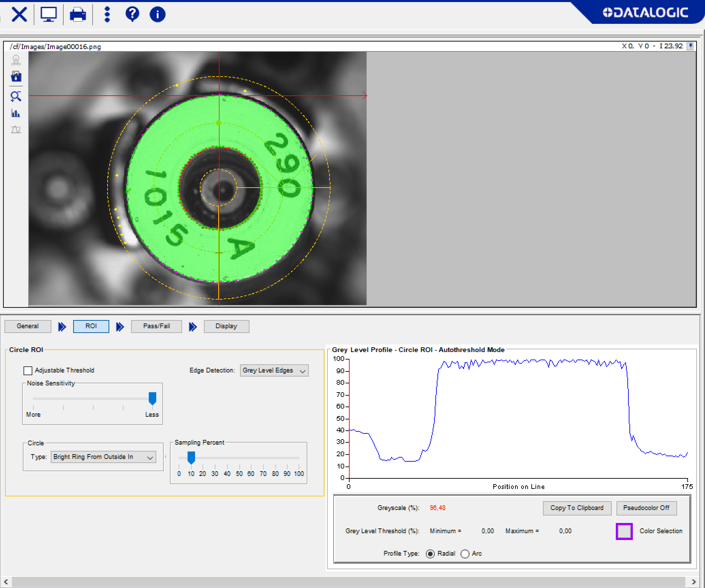Click the save image to folder icon

[x=16, y=77]
